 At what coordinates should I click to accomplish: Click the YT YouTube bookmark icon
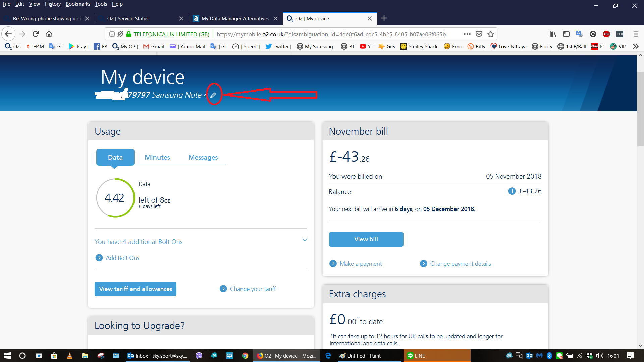pyautogui.click(x=363, y=46)
